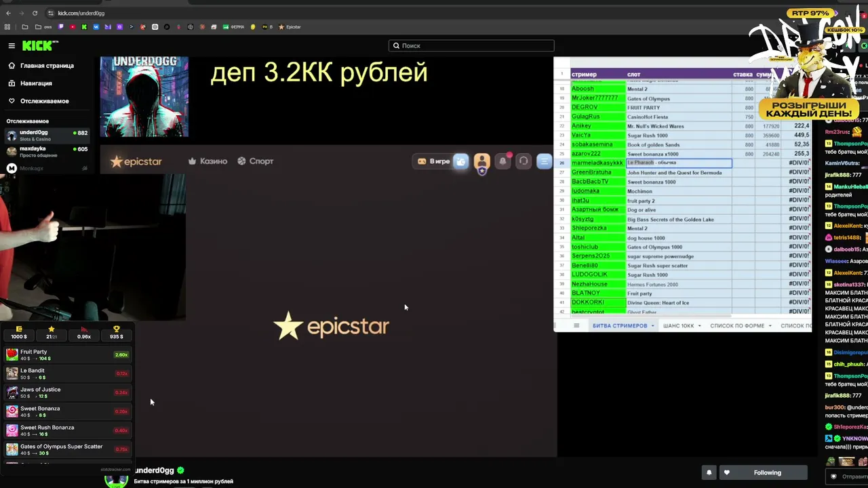Click the Le Bandit slot thumbnail

click(x=12, y=373)
